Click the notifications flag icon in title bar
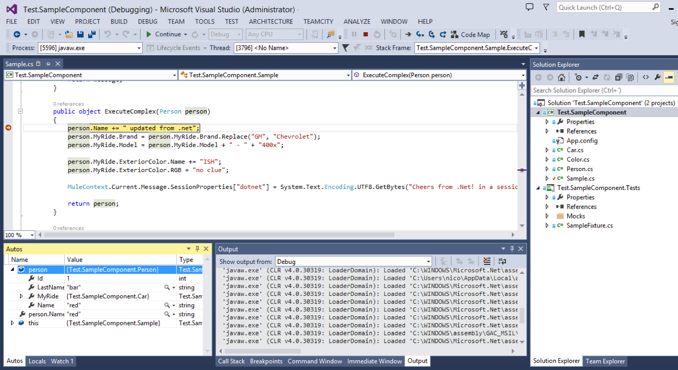The width and height of the screenshot is (678, 370). click(x=546, y=7)
